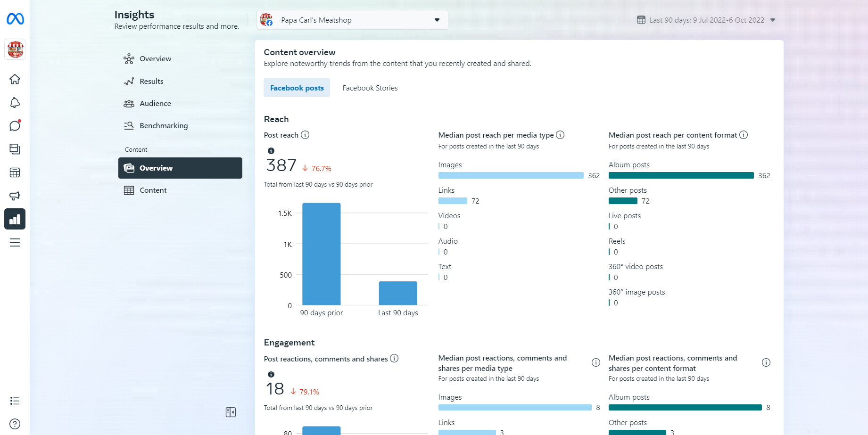This screenshot has height=435, width=868.
Task: Show info for median reactions per media type
Action: [x=596, y=362]
